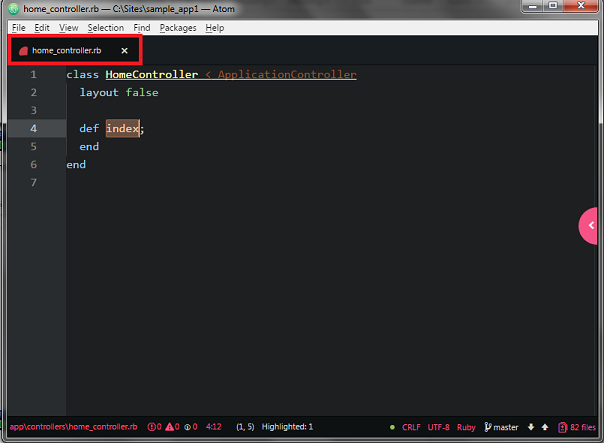Maximize the Atom window
Viewport: 604px width, 443px height.
pyautogui.click(x=553, y=6)
